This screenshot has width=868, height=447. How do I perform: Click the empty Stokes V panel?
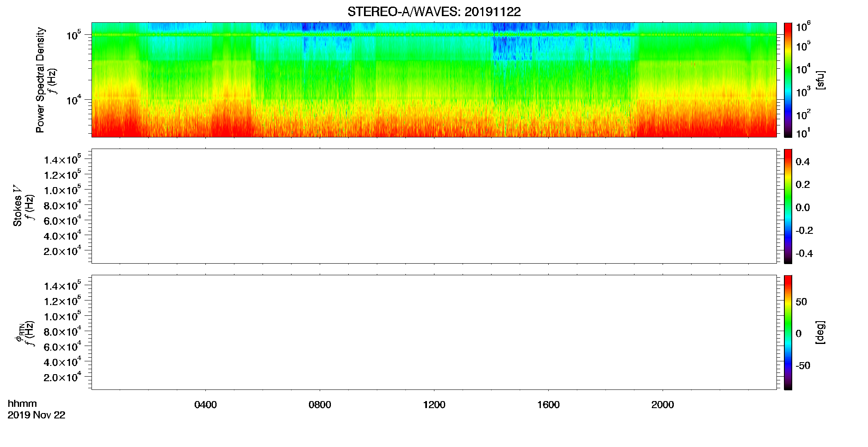click(x=434, y=206)
